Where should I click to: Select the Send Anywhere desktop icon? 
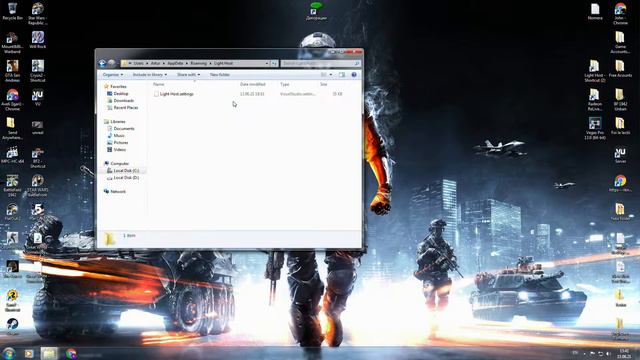click(x=12, y=129)
